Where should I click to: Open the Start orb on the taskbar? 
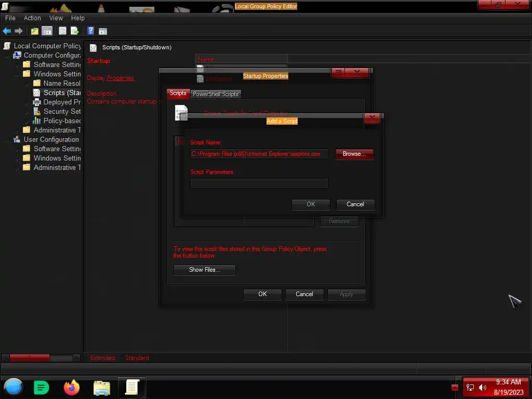(14, 388)
